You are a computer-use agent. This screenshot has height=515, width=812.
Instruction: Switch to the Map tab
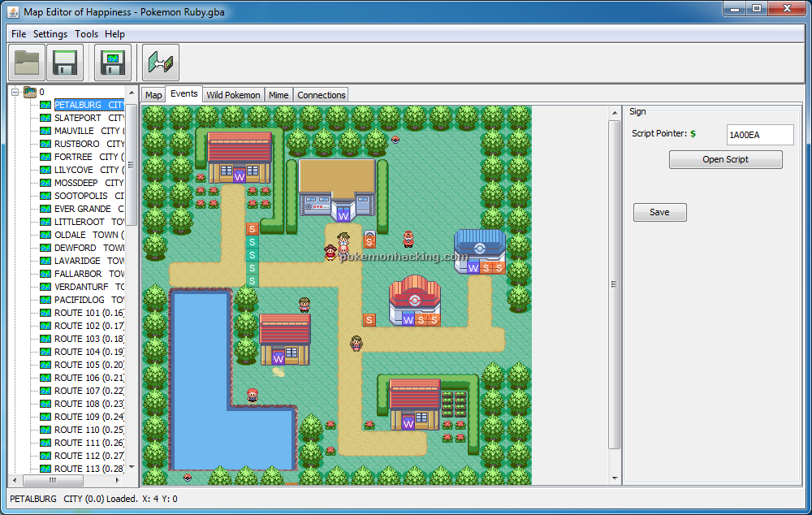[x=153, y=95]
